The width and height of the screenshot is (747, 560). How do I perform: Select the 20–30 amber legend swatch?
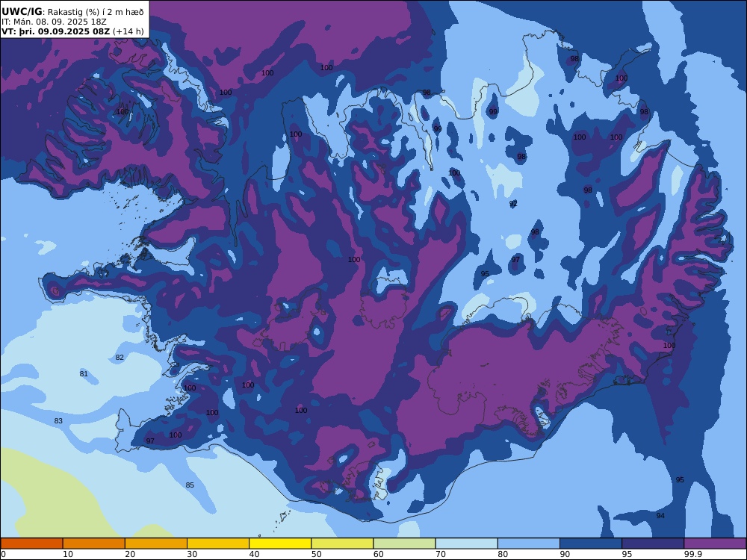pos(156,544)
